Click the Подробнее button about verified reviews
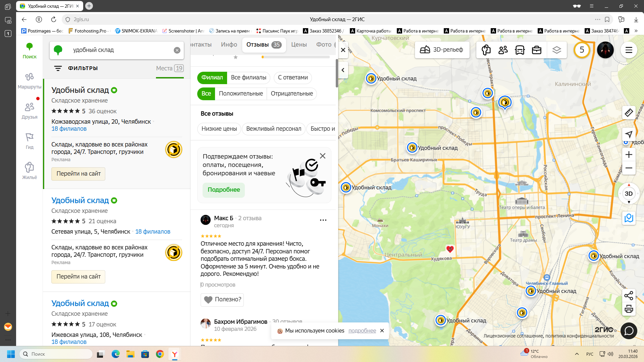 223,190
